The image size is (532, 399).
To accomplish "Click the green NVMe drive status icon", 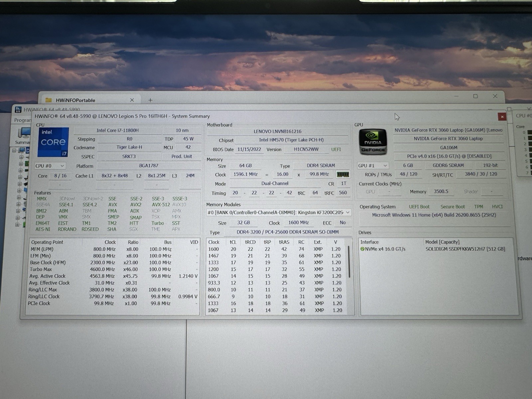I will pos(362,249).
